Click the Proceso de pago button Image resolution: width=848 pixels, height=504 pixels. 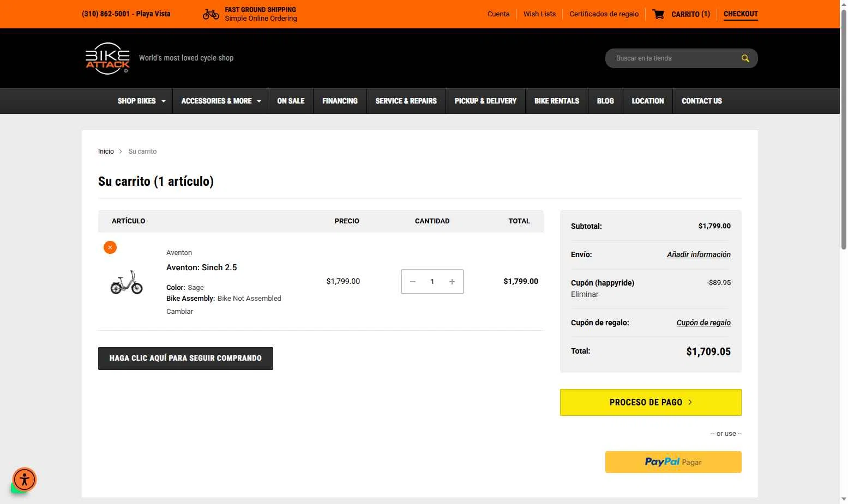651,402
